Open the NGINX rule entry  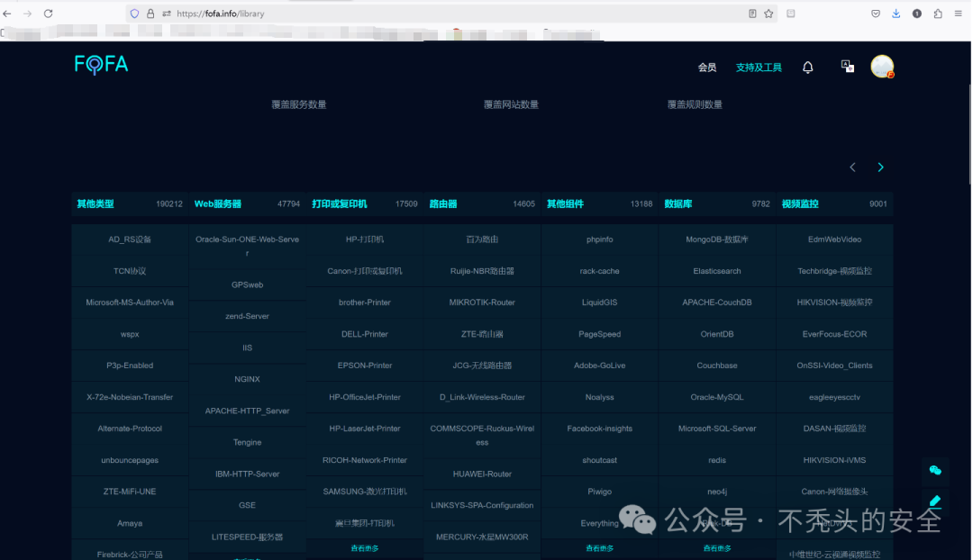coord(247,380)
